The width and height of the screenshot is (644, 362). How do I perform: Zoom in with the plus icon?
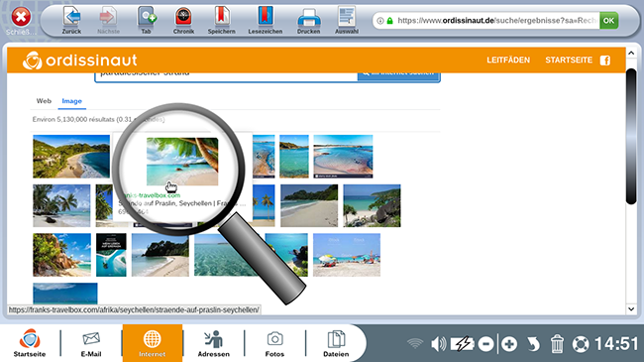[x=509, y=344]
